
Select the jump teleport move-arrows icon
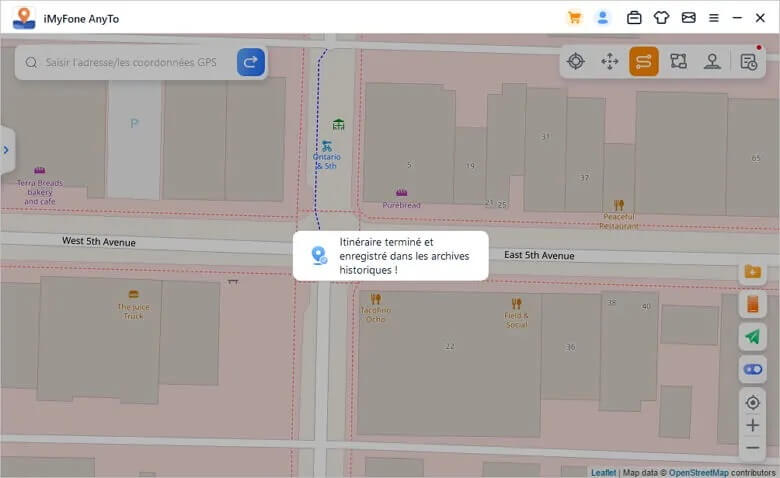tap(609, 61)
